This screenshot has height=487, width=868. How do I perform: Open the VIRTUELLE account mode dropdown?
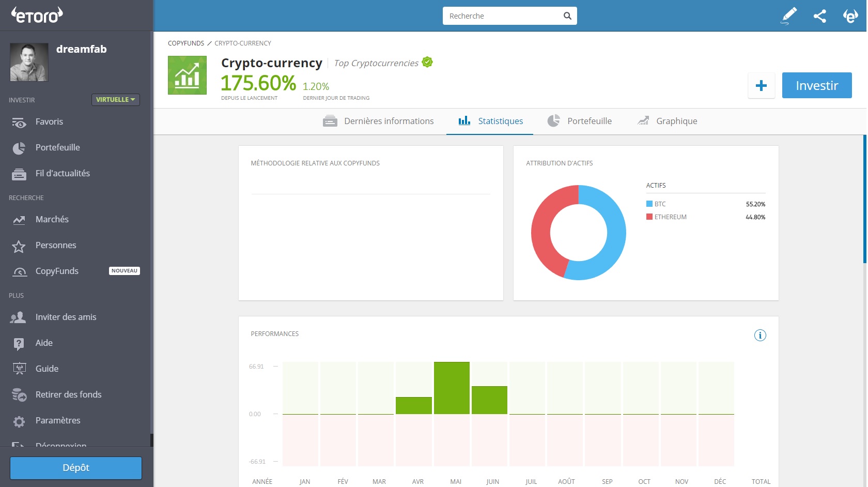click(116, 100)
